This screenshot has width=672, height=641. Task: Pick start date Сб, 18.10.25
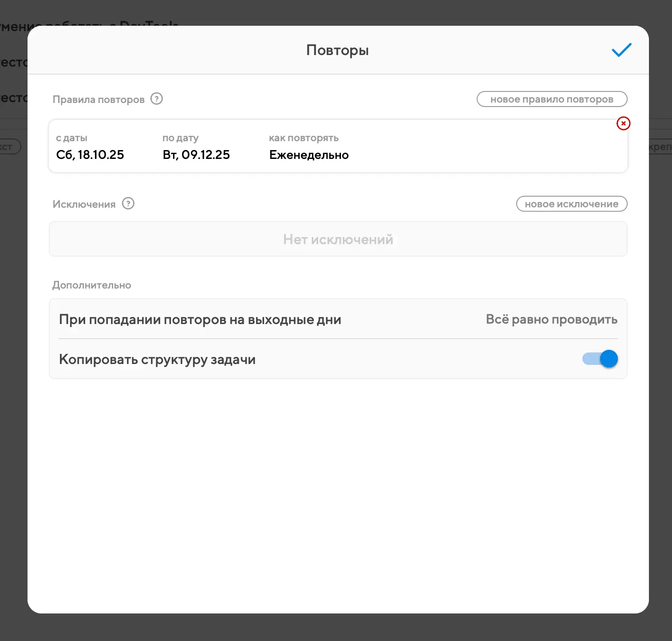pos(90,155)
